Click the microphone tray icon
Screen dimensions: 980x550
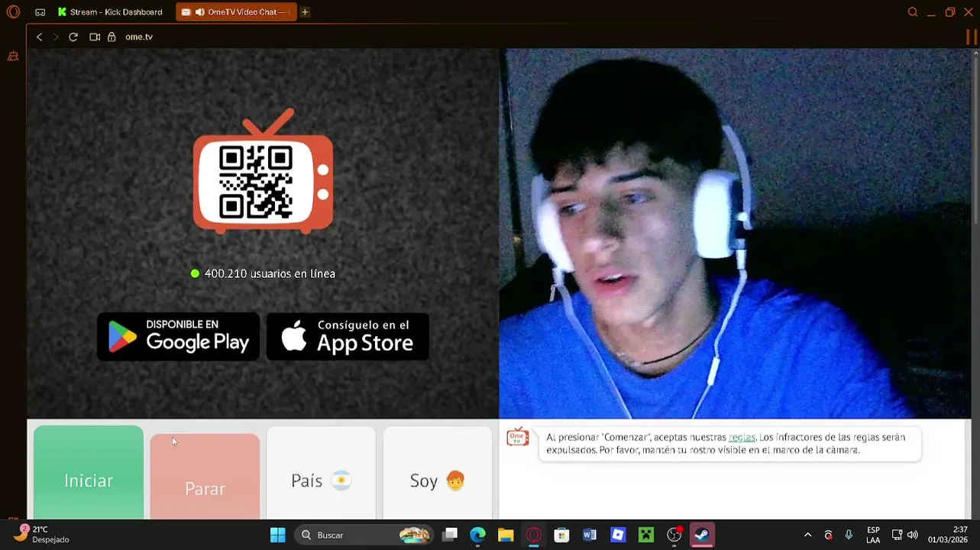click(849, 535)
